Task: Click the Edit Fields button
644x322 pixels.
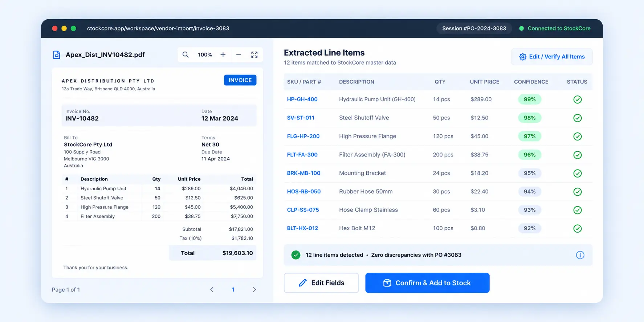Action: [x=321, y=283]
